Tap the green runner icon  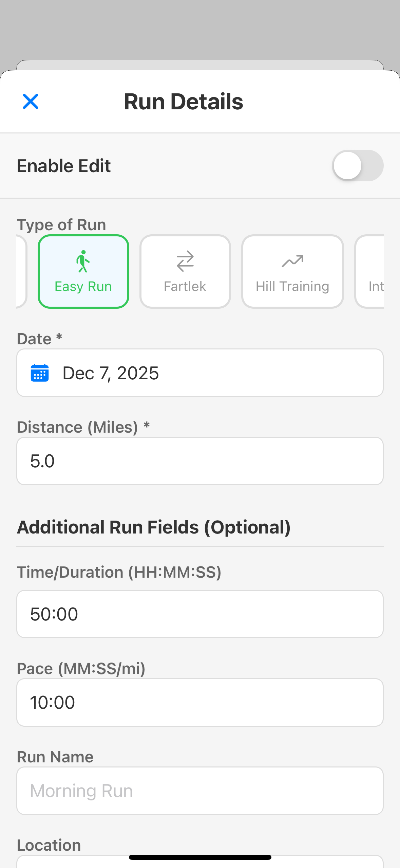point(83,261)
